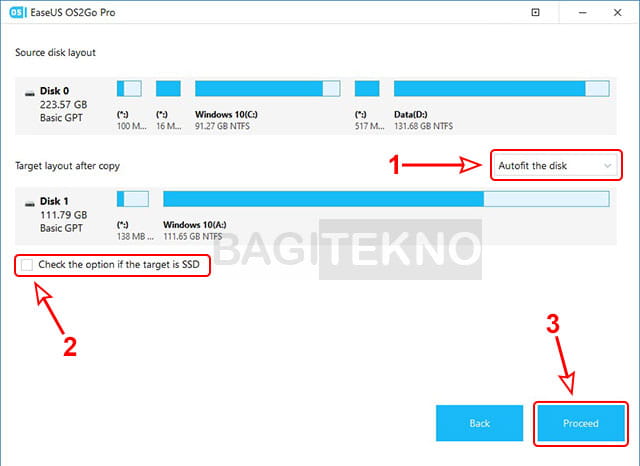Click the Proceed button
640x466 pixels.
tap(580, 423)
